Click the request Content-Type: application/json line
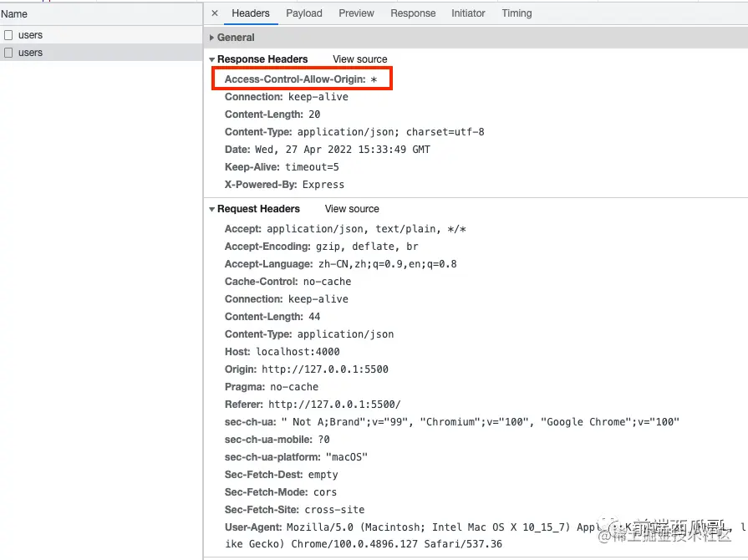Image resolution: width=748 pixels, height=560 pixels. coord(309,334)
